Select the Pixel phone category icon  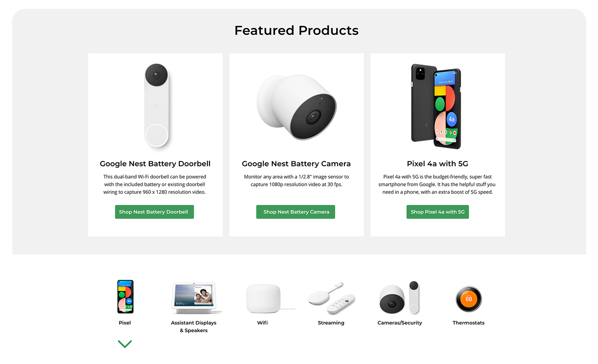pos(125,297)
